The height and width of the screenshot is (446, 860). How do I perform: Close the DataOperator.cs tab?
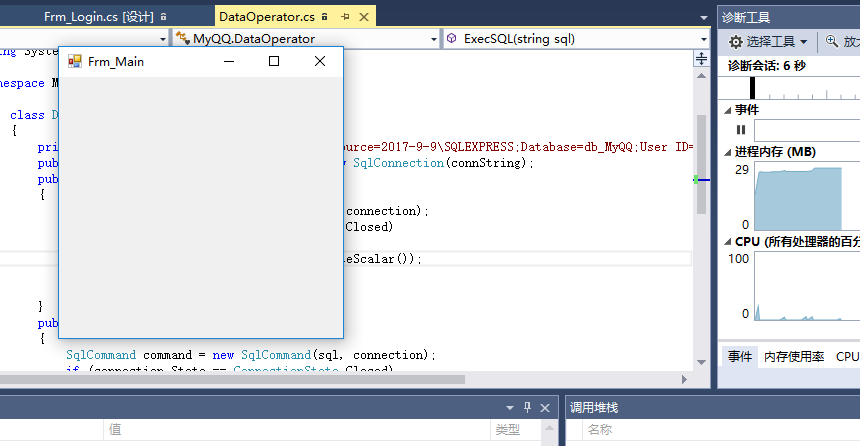tap(364, 17)
